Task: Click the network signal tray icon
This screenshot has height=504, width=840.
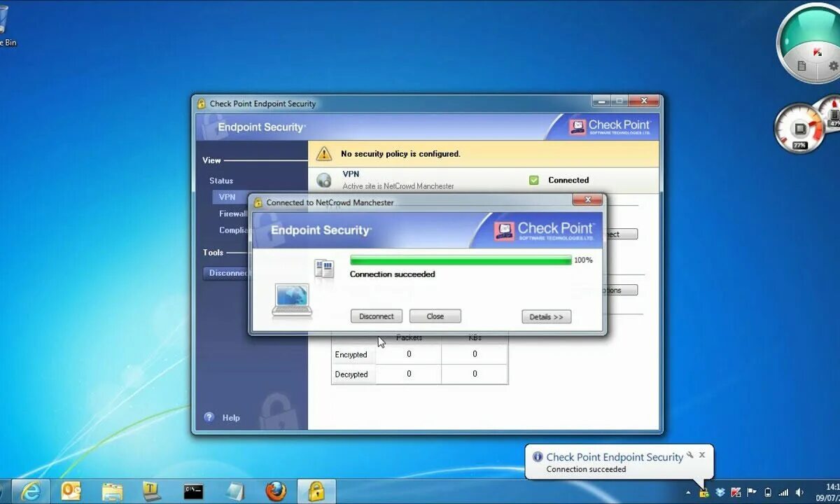Action: pyautogui.click(x=783, y=492)
